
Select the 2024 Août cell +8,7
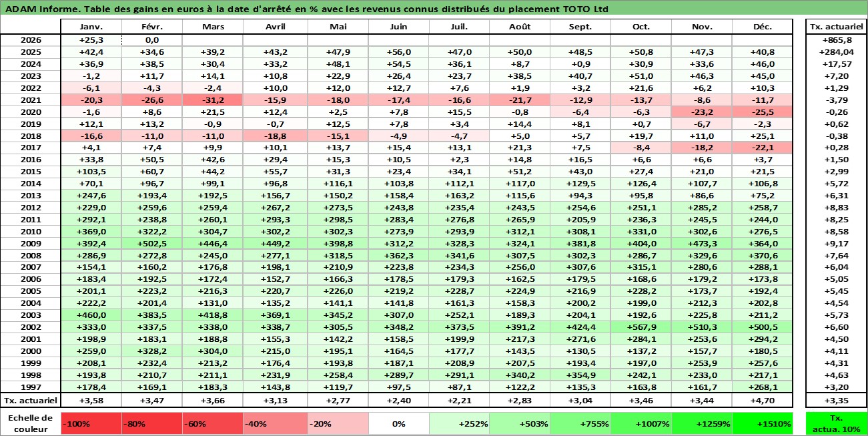520,64
